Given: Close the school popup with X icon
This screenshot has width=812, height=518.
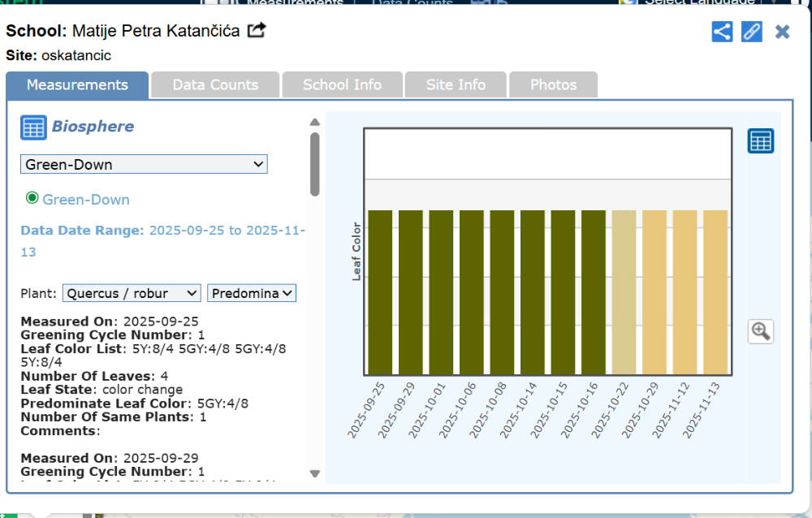Looking at the screenshot, I should (x=782, y=32).
